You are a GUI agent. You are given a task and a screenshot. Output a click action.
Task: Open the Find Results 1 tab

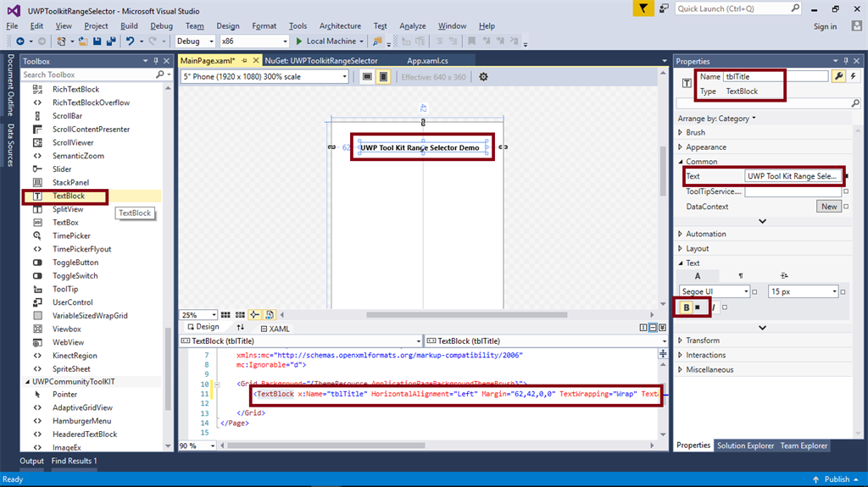(x=75, y=461)
